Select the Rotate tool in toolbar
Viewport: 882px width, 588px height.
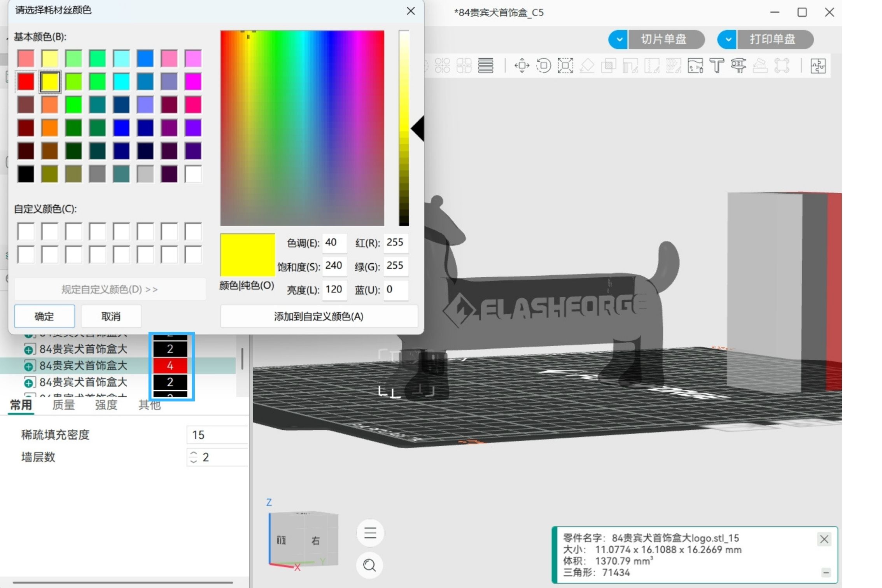pyautogui.click(x=544, y=65)
